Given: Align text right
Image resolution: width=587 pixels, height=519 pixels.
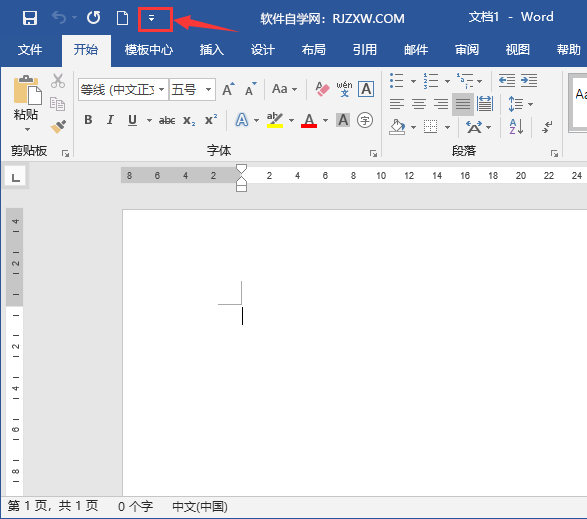Looking at the screenshot, I should pos(441,104).
